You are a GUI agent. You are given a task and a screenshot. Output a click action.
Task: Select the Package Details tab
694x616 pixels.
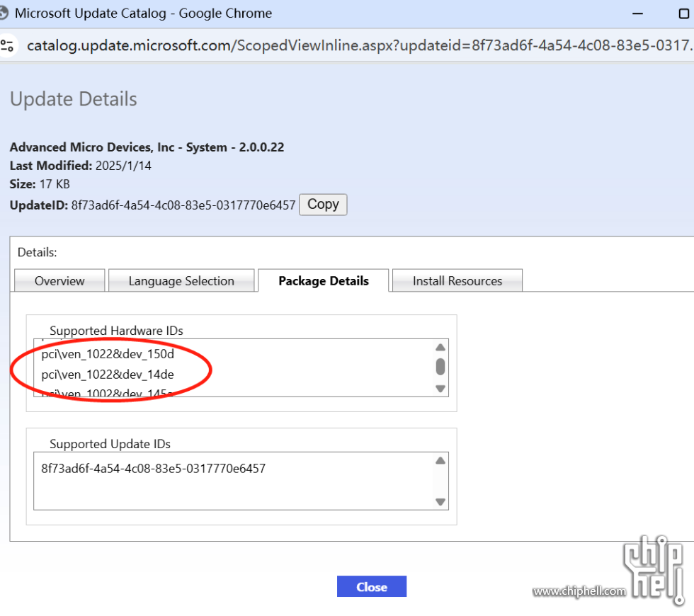324,280
